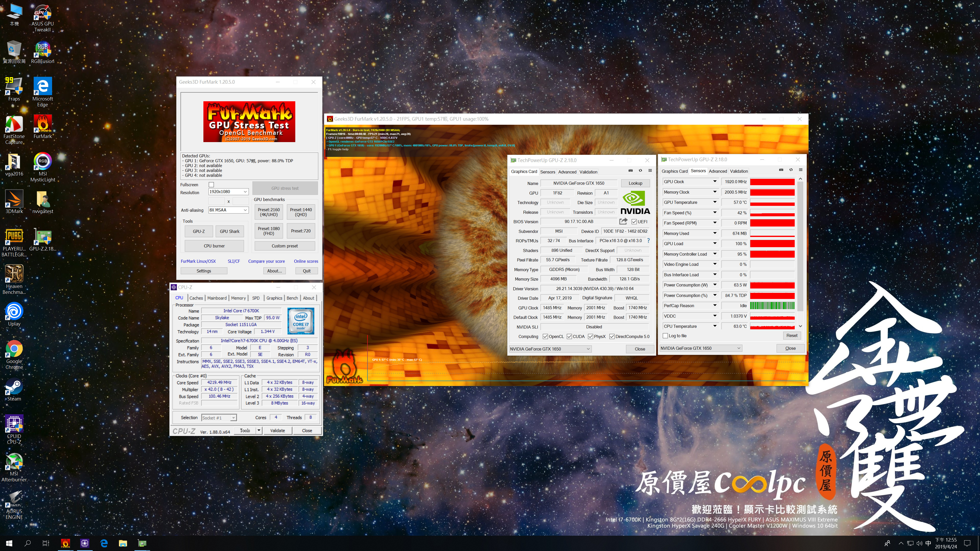Open MSI MysticLight desktop icon
The image size is (980, 551).
[x=43, y=167]
